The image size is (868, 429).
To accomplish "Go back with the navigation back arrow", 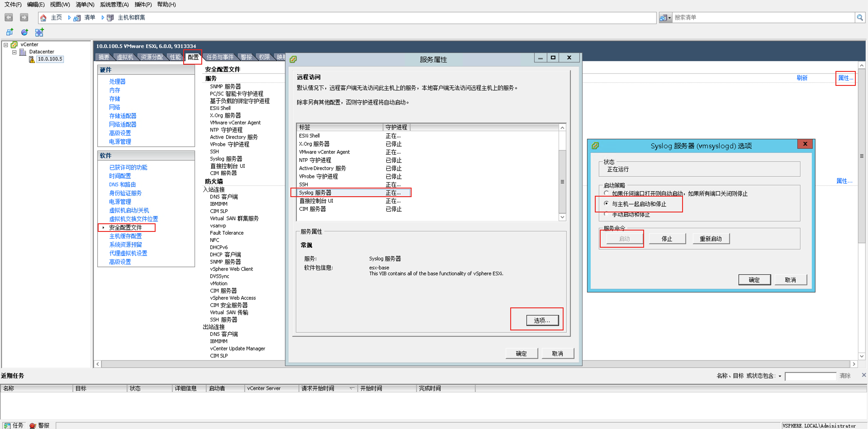I will pyautogui.click(x=9, y=17).
